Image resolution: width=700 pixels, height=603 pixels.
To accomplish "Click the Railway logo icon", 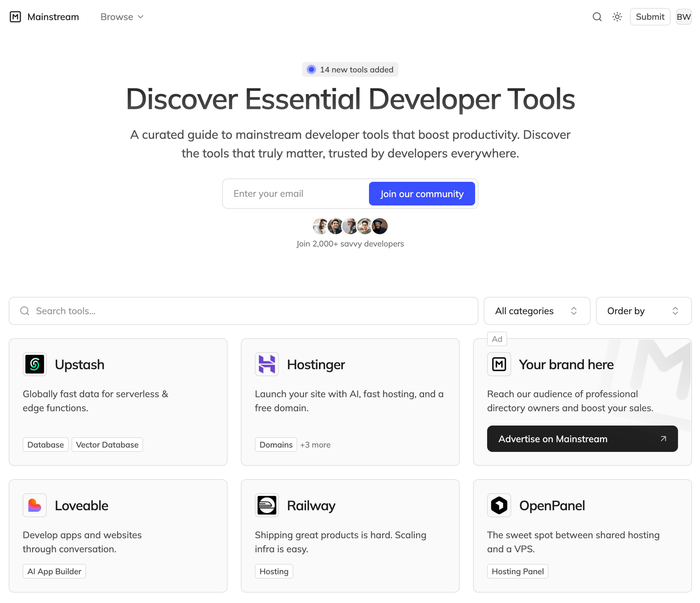I will point(267,505).
